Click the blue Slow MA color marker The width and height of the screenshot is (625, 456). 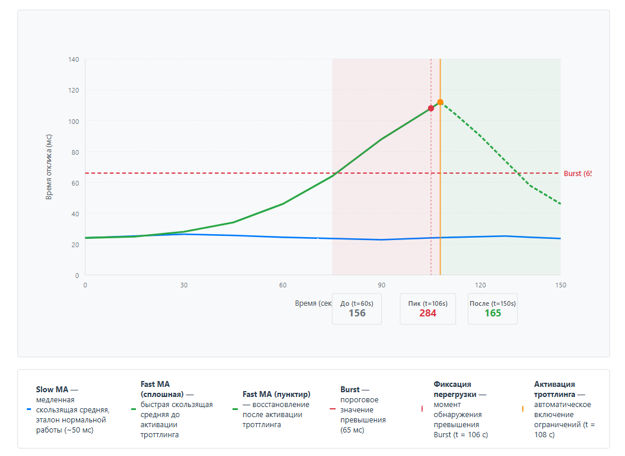point(29,409)
